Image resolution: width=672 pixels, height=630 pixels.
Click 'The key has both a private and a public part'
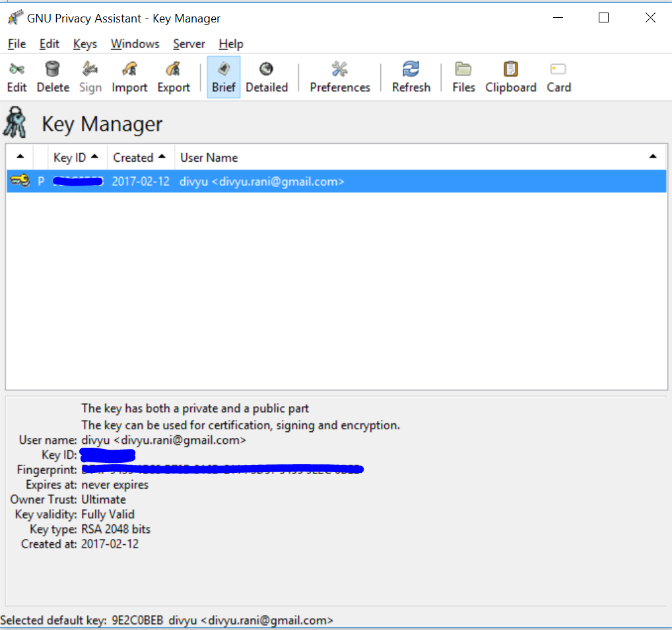click(x=195, y=408)
